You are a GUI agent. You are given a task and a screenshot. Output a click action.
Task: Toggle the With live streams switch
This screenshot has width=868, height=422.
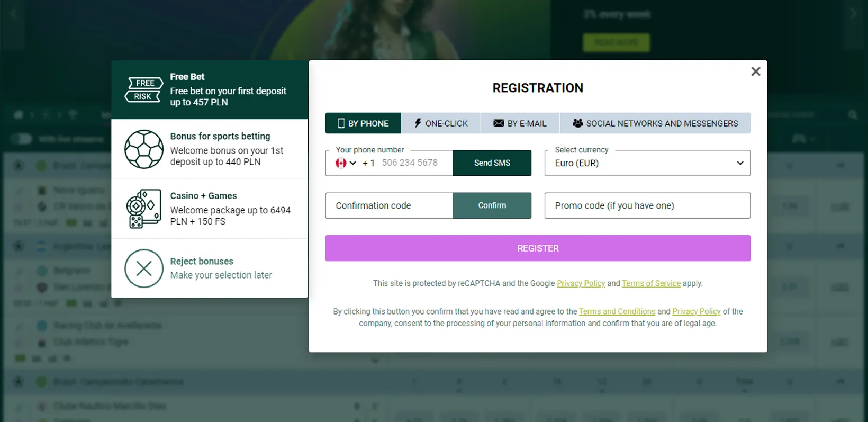click(x=22, y=139)
